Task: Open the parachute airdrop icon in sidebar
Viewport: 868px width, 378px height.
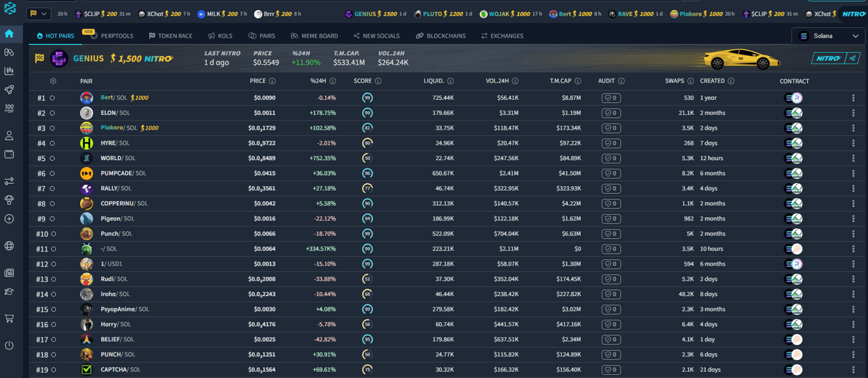Action: [9, 199]
